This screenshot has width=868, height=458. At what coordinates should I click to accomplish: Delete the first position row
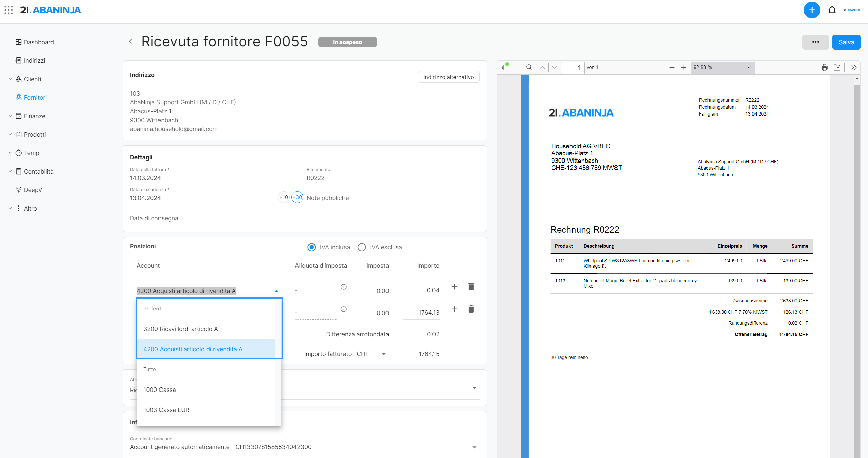[x=471, y=287]
